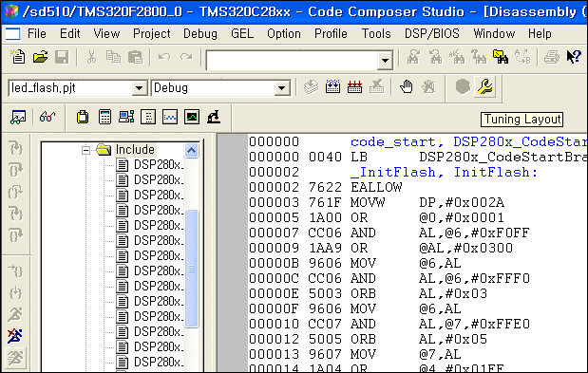Click the Redo arrow icon
This screenshot has width=588, height=373.
pyautogui.click(x=186, y=57)
